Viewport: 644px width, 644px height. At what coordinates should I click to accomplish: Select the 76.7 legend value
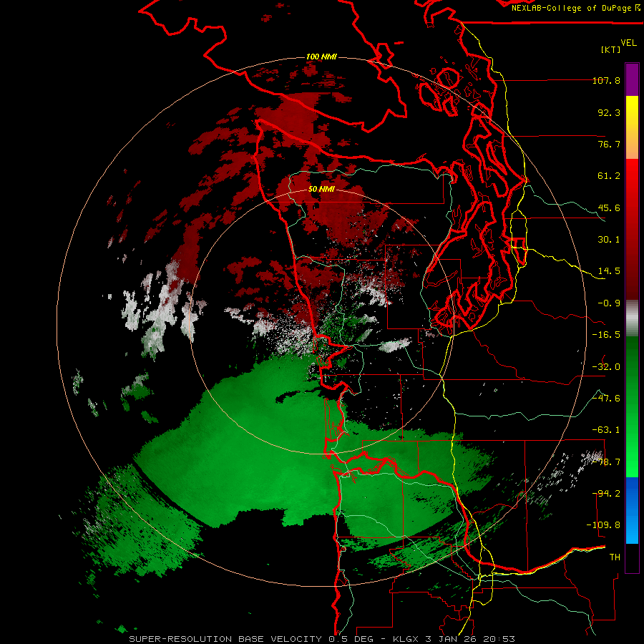point(609,144)
